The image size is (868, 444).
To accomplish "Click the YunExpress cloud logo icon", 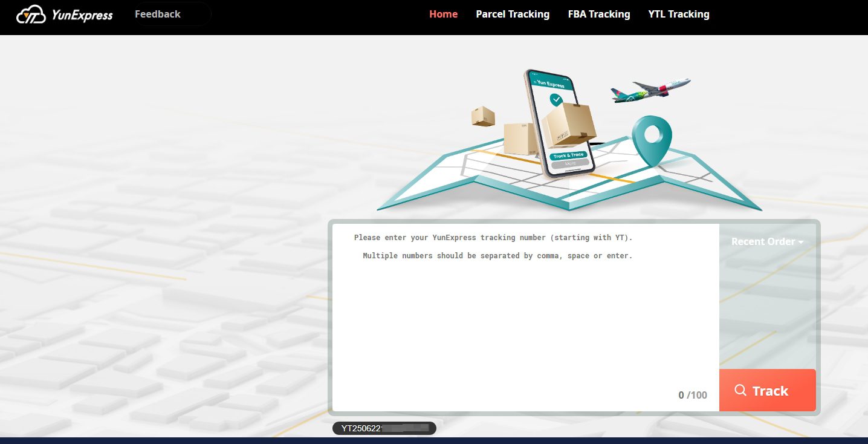I will pos(31,15).
